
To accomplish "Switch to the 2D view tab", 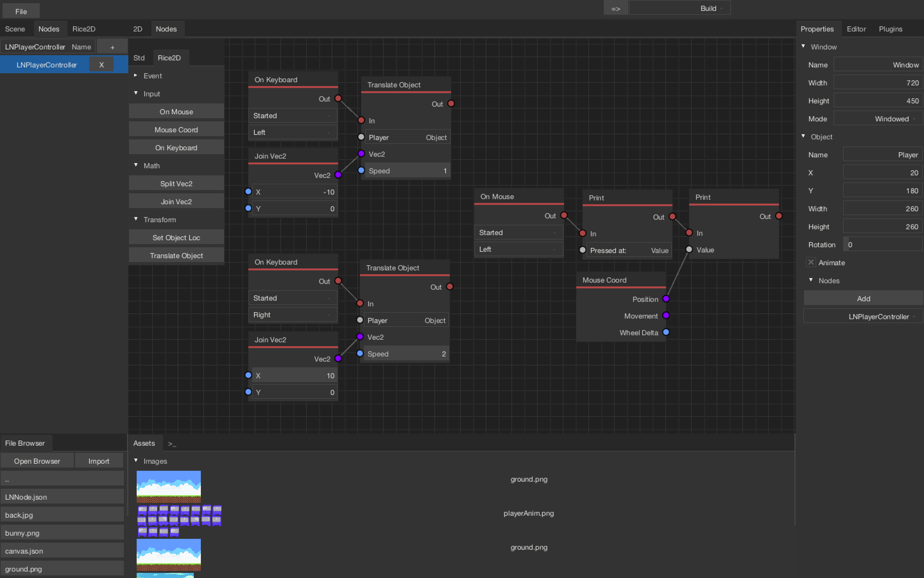I will [x=138, y=29].
